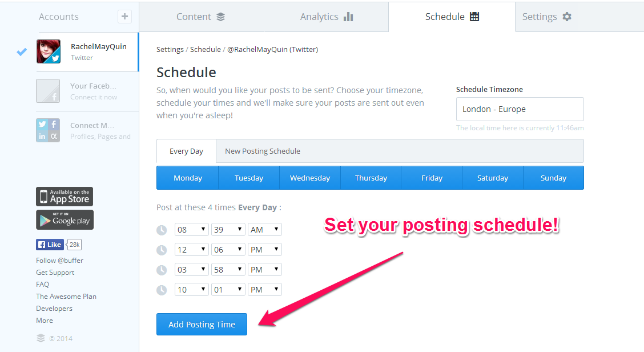
Task: Toggle the Wednesday posting day
Action: coord(310,178)
